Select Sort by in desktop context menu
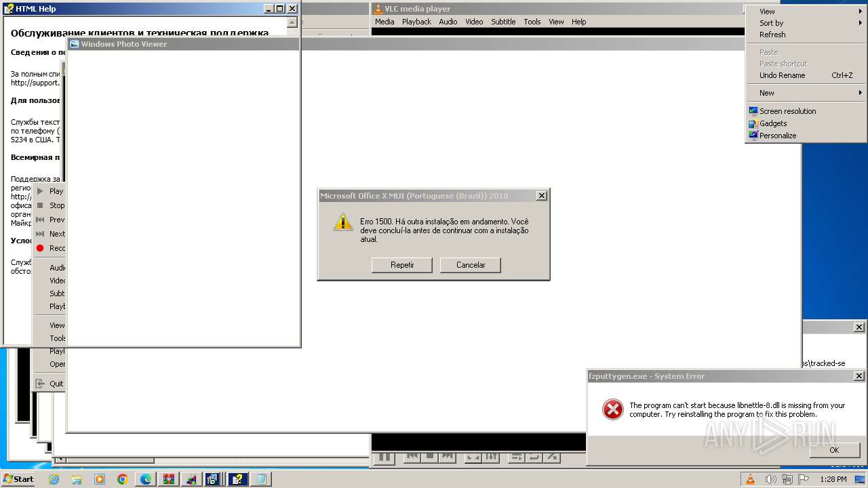 (x=806, y=23)
